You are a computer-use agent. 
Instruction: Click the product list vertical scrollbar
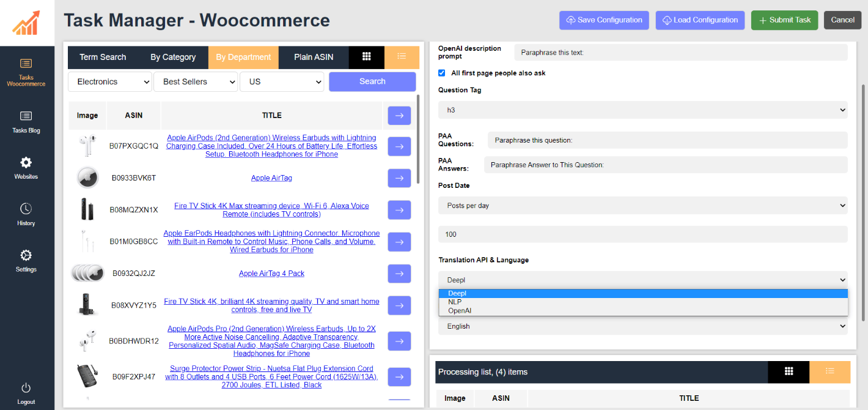click(418, 138)
